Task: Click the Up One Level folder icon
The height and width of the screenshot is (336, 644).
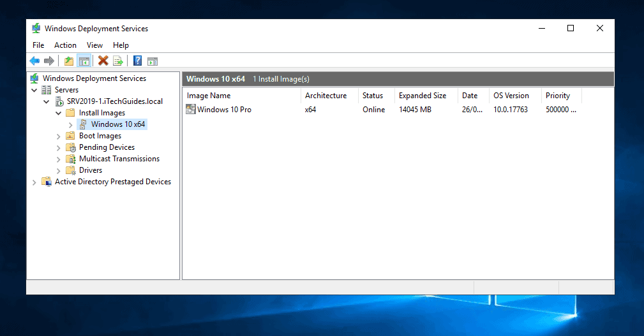Action: pos(69,61)
